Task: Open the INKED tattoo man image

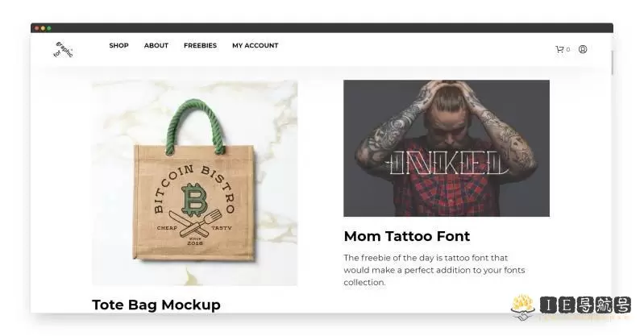Action: tap(447, 148)
